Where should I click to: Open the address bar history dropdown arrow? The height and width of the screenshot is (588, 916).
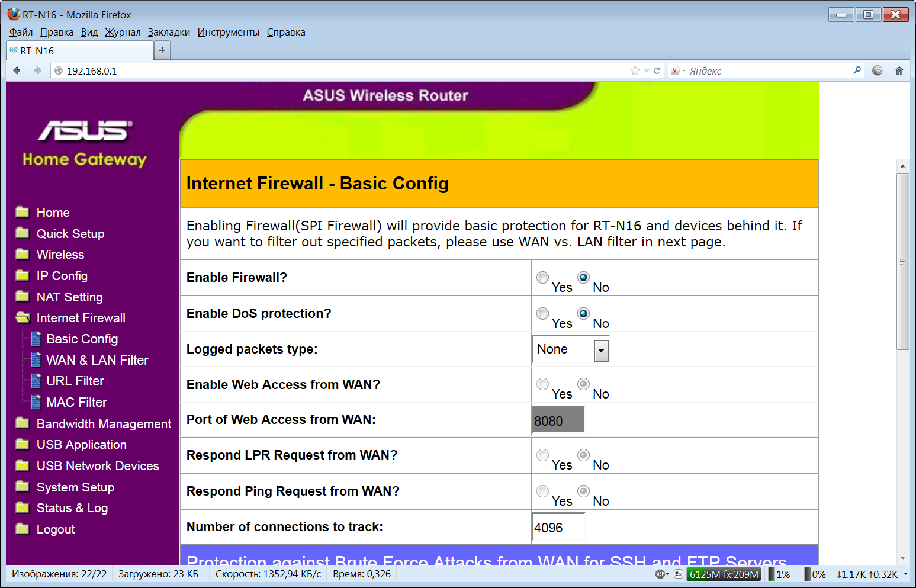pos(647,70)
